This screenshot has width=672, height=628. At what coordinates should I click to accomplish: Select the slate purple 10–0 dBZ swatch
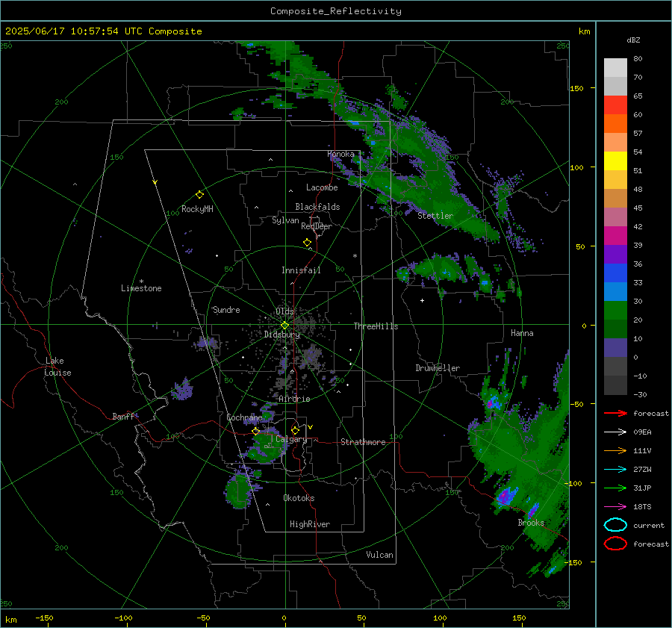click(x=615, y=348)
